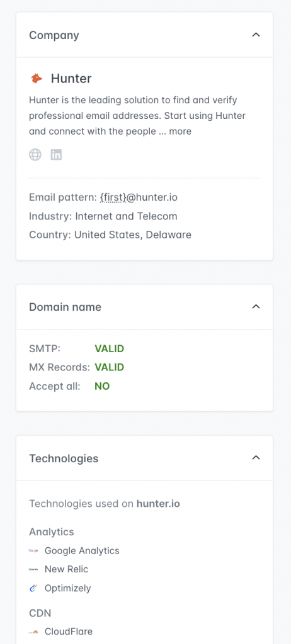Open the company website globe icon
291x644 pixels.
tap(35, 155)
